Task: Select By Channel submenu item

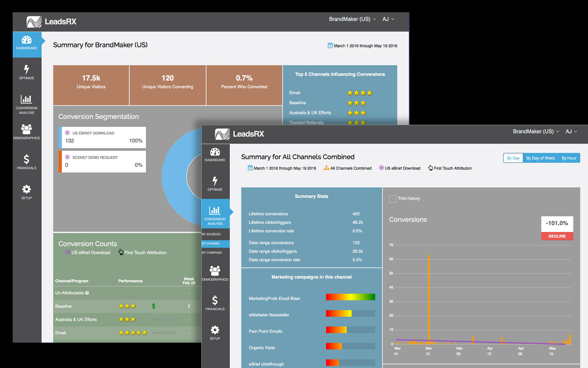Action: click(215, 243)
